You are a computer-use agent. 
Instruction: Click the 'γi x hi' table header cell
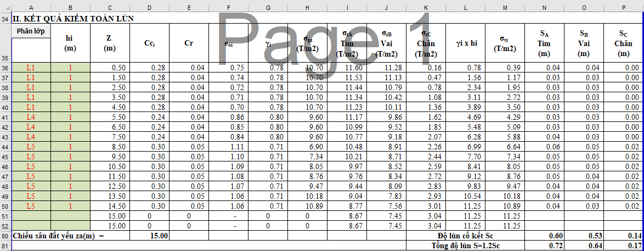click(466, 42)
